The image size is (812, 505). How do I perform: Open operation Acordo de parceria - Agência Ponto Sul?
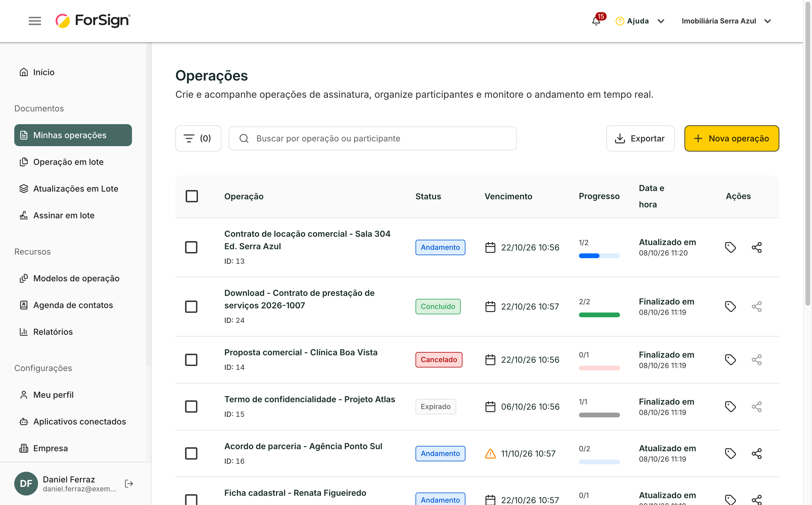click(x=303, y=446)
